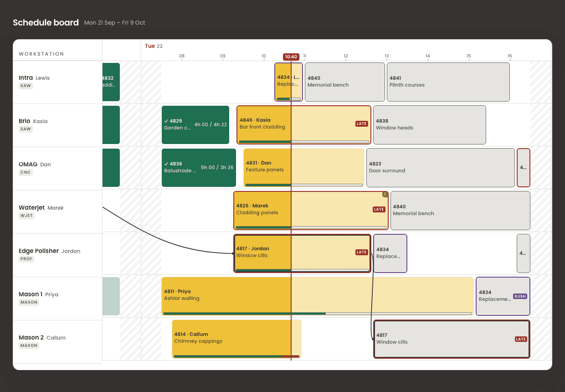Click the WJET tag under Waterjet

tap(27, 216)
